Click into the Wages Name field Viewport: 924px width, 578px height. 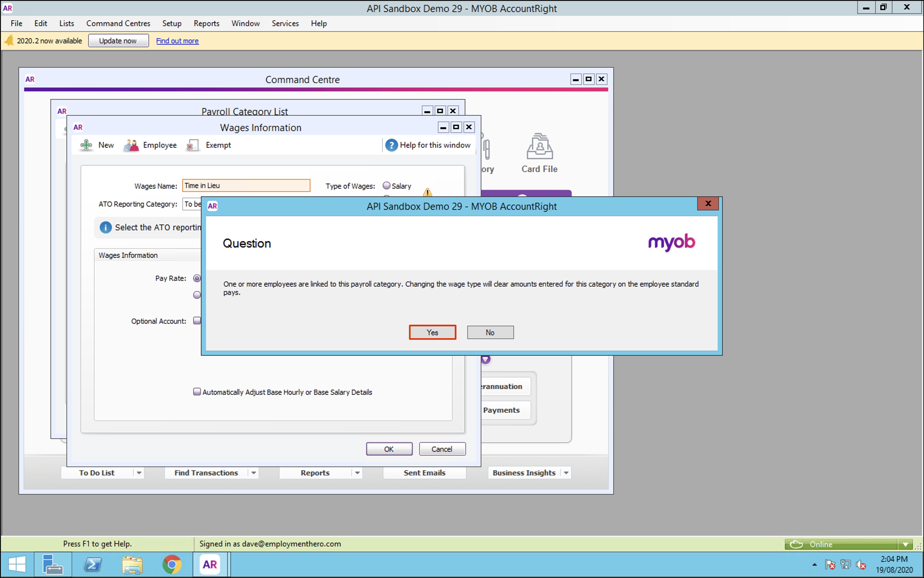[246, 186]
